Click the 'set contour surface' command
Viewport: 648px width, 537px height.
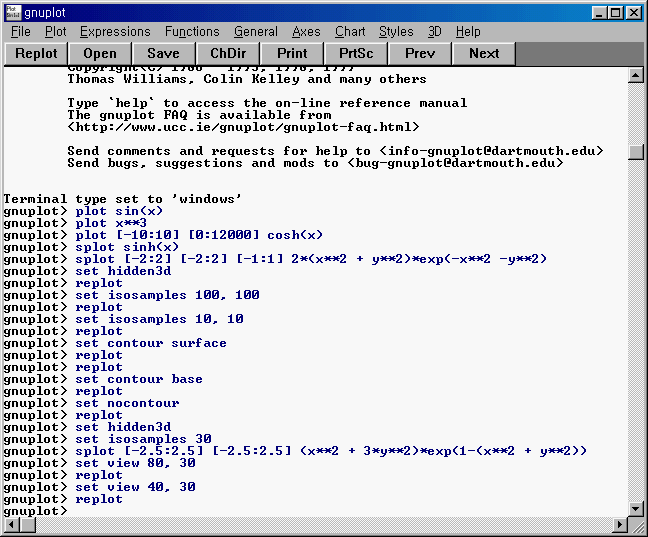[x=151, y=343]
